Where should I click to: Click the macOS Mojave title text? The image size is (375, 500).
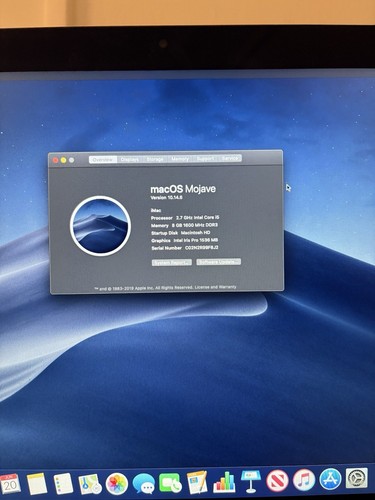[183, 189]
